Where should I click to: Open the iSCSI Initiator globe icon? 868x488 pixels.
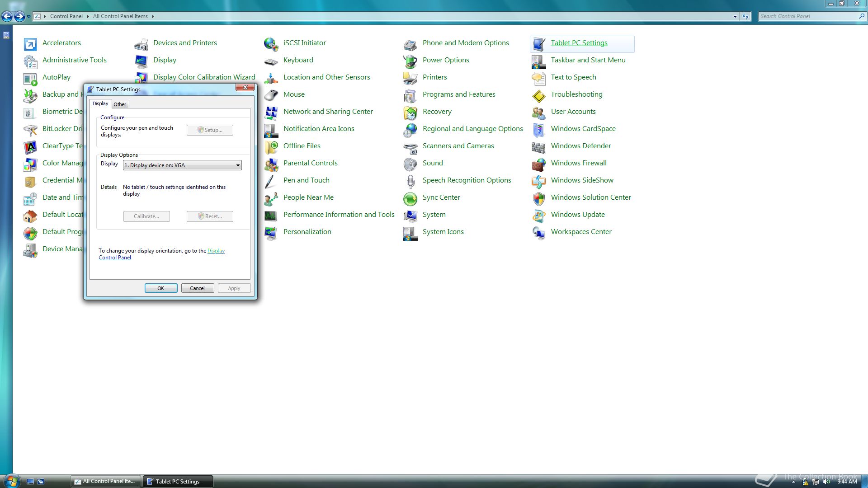(271, 44)
